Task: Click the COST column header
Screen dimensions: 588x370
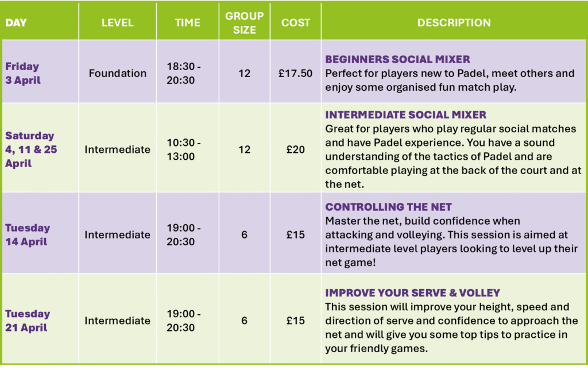Action: coord(296,23)
